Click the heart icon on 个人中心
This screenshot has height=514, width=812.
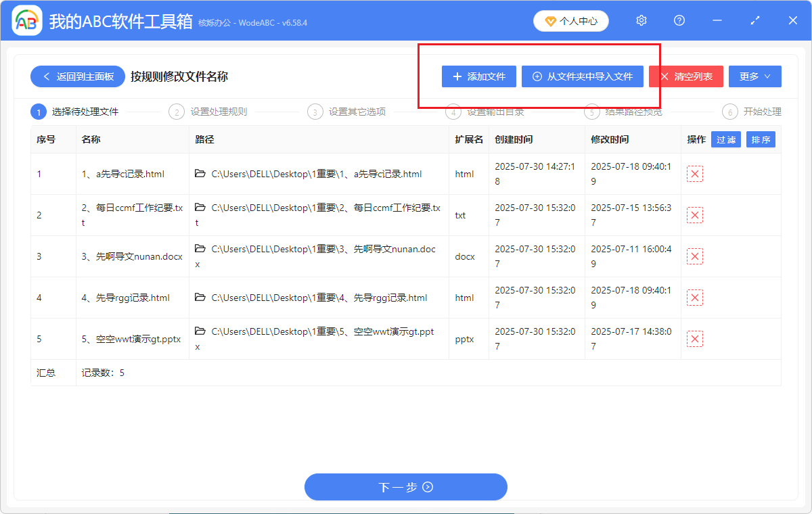(x=548, y=20)
